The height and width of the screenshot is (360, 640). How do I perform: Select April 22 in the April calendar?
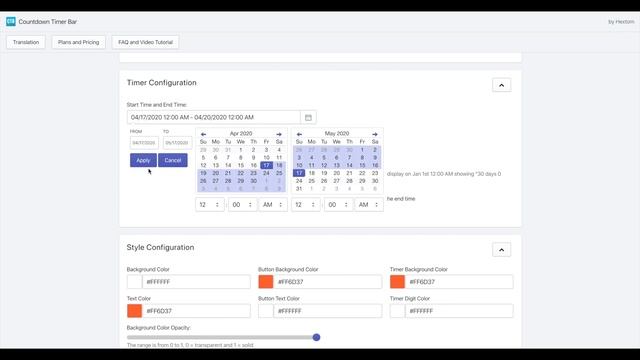pyautogui.click(x=241, y=173)
